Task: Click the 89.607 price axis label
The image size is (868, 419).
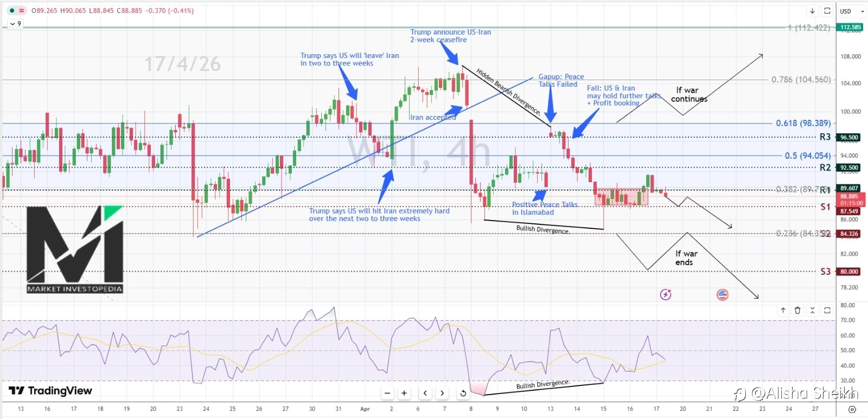Action: click(849, 188)
